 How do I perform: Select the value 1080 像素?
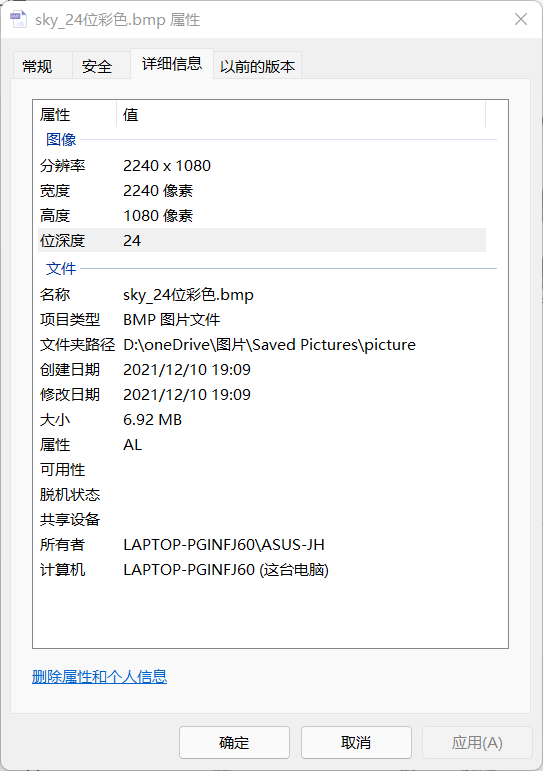(x=158, y=216)
